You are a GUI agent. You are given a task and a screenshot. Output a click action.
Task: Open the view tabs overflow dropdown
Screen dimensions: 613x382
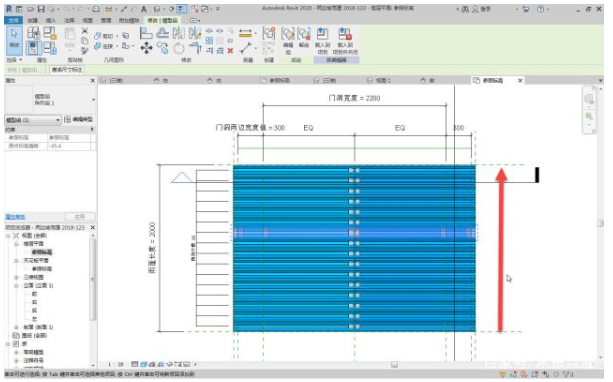coord(600,81)
